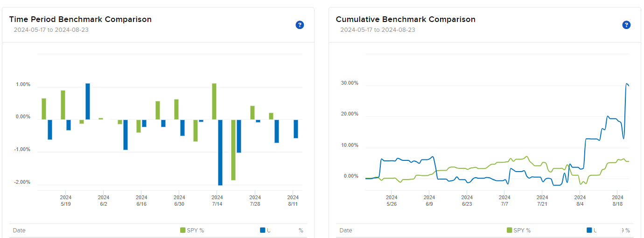
Task: Select the large green negative bar after 7/14
Action: click(233, 150)
